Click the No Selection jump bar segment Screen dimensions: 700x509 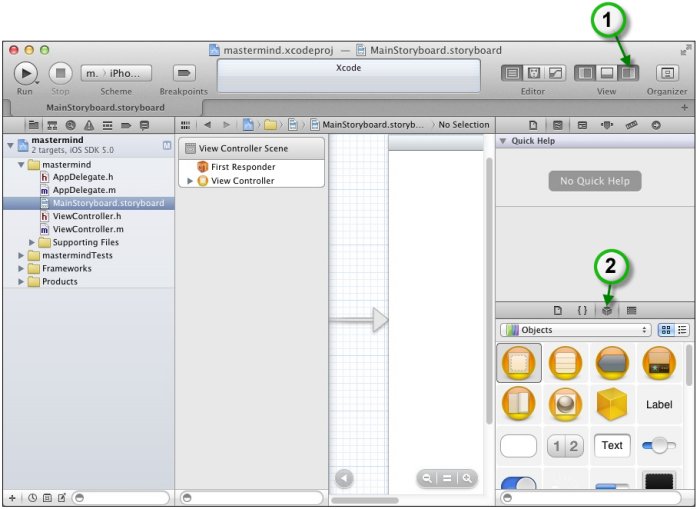463,125
